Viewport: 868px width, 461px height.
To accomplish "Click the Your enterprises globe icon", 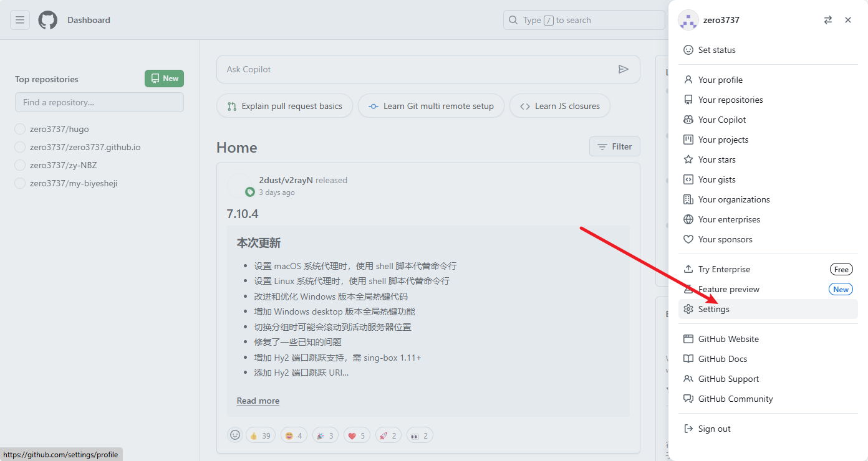I will click(x=688, y=219).
